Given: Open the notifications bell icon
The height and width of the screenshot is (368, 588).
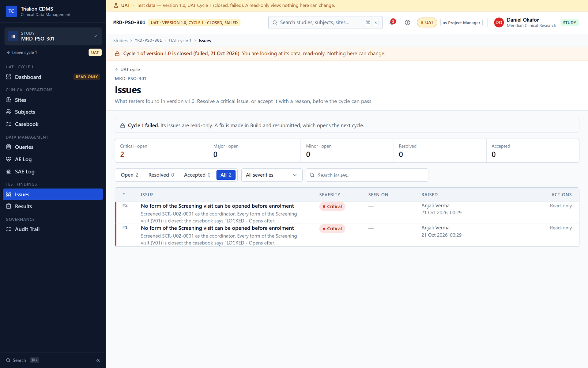Looking at the screenshot, I should click(x=392, y=22).
